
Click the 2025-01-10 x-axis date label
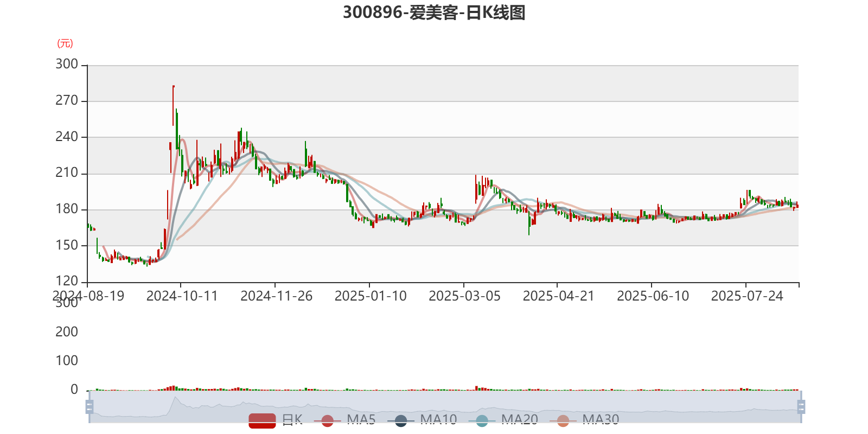point(371,296)
